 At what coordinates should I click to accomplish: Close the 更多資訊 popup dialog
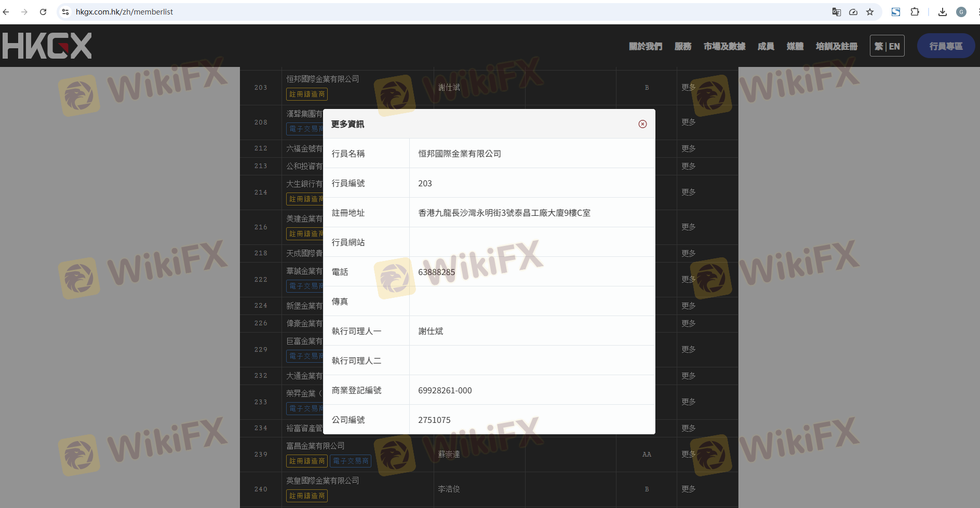pyautogui.click(x=642, y=124)
